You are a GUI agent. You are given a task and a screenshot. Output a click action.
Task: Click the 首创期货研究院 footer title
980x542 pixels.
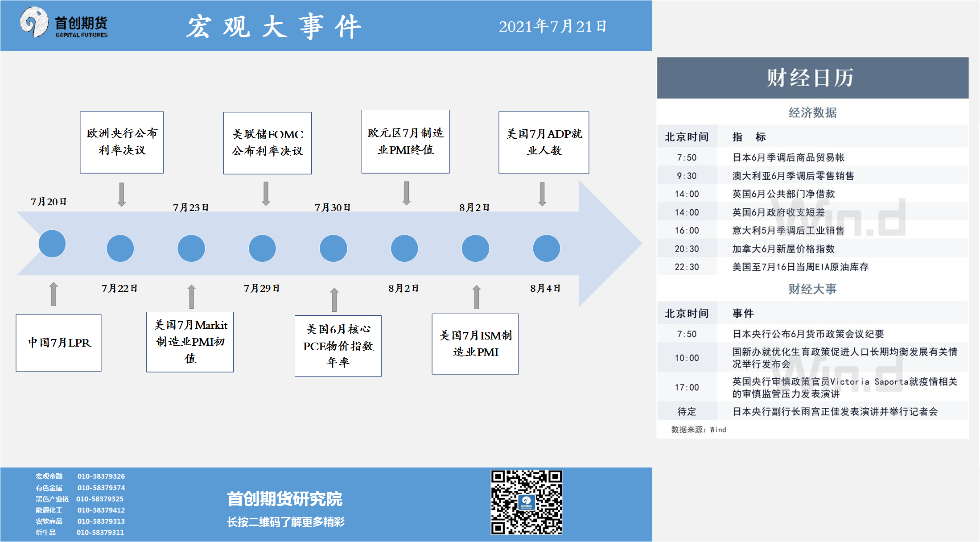tap(284, 499)
